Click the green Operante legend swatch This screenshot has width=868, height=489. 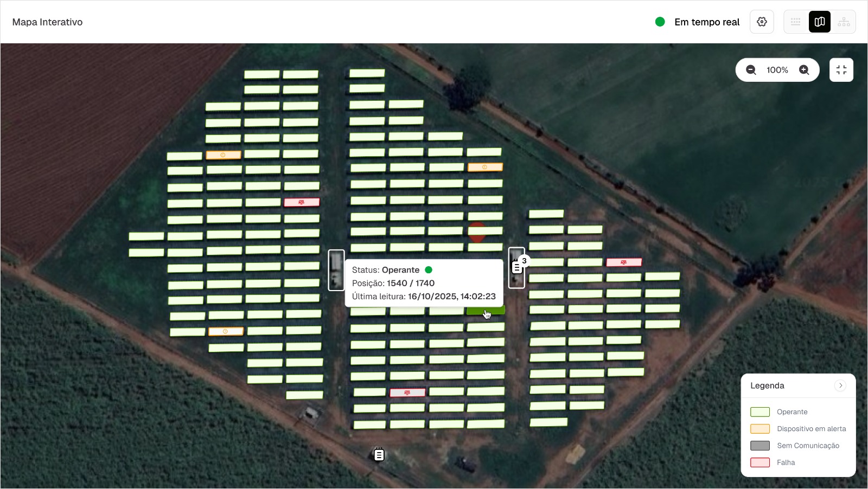pyautogui.click(x=759, y=412)
